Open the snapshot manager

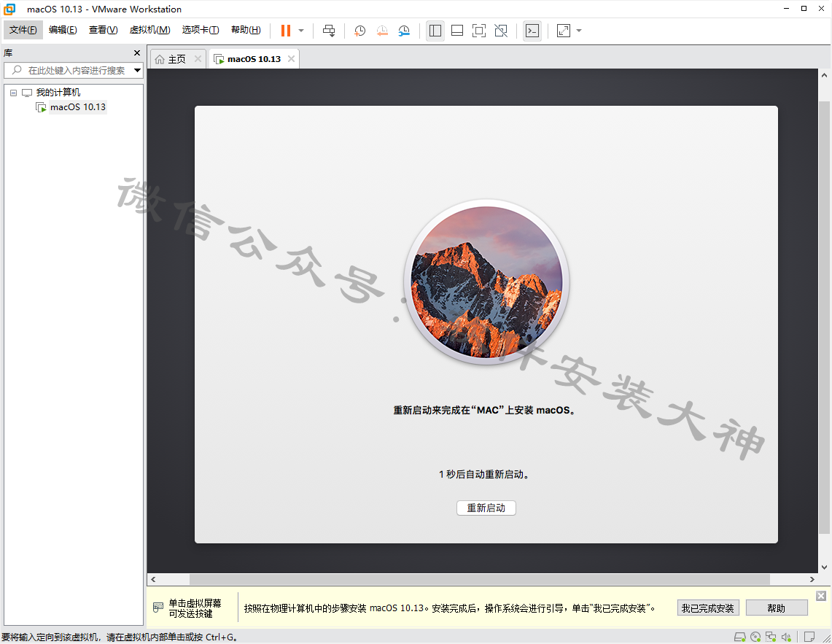point(404,31)
